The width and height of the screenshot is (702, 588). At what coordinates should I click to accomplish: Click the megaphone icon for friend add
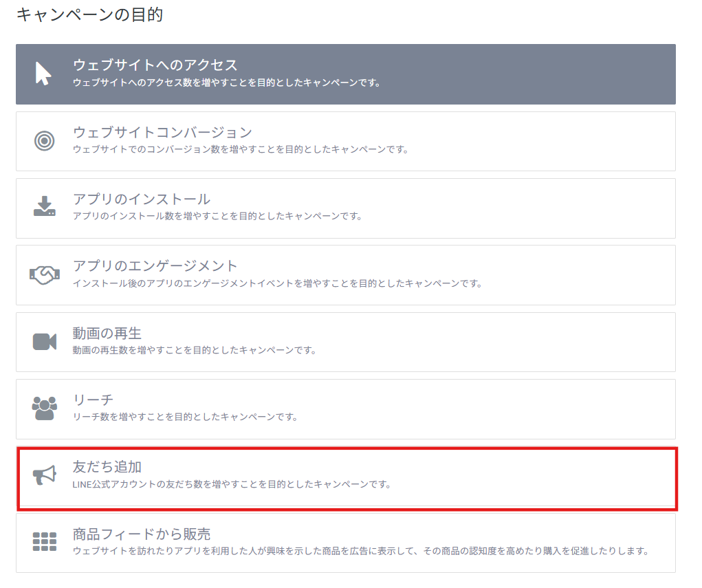pyautogui.click(x=44, y=475)
